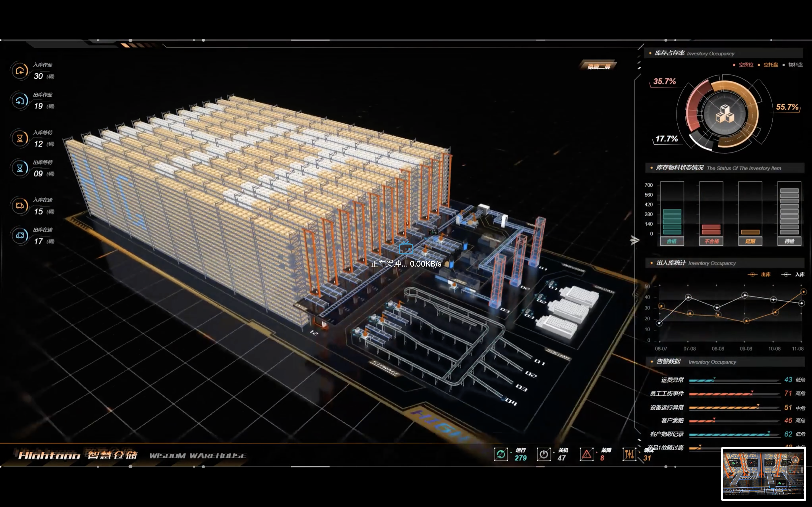The width and height of the screenshot is (812, 507).
Task: Click the 空货位 legend color swatch
Action: [x=734, y=65]
